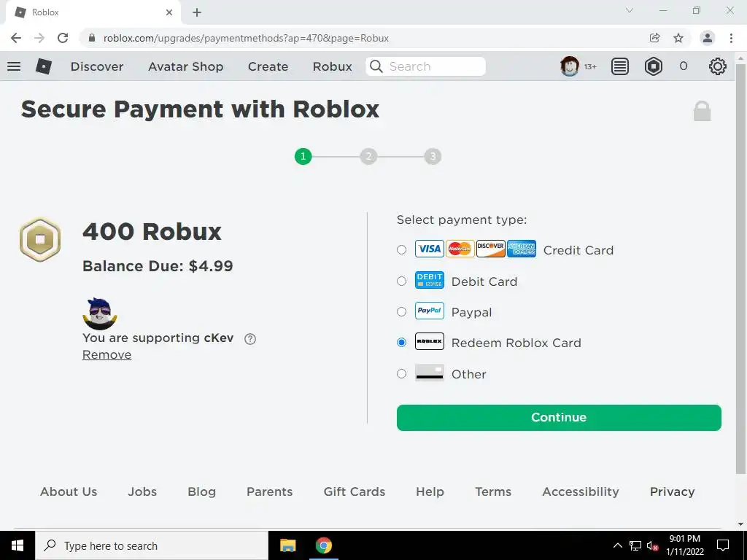This screenshot has height=560, width=747.
Task: Click the Roblox card logo
Action: click(x=429, y=341)
